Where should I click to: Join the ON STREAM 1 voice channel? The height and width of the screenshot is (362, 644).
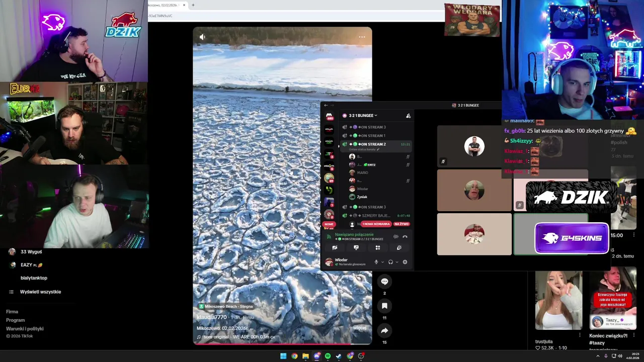(376, 136)
